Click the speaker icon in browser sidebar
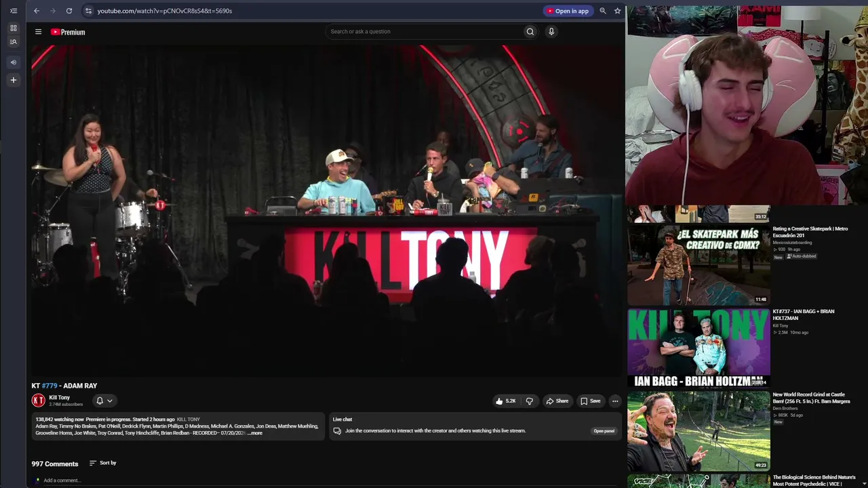This screenshot has height=488, width=868. 13,62
